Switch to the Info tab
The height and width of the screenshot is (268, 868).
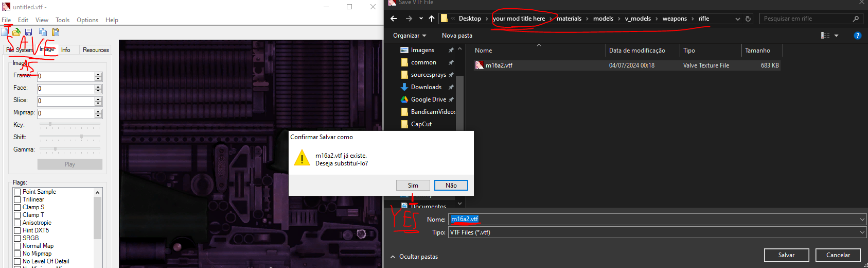[66, 50]
